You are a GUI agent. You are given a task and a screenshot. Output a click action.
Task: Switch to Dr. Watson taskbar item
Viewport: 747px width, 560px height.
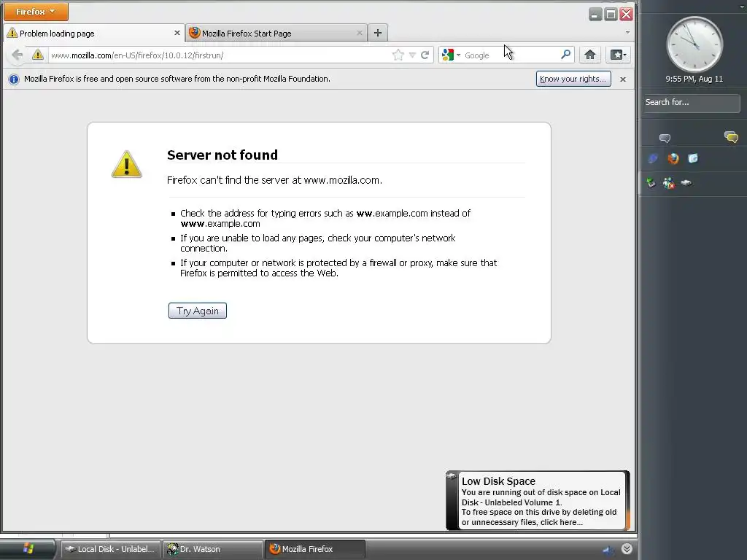click(x=212, y=549)
